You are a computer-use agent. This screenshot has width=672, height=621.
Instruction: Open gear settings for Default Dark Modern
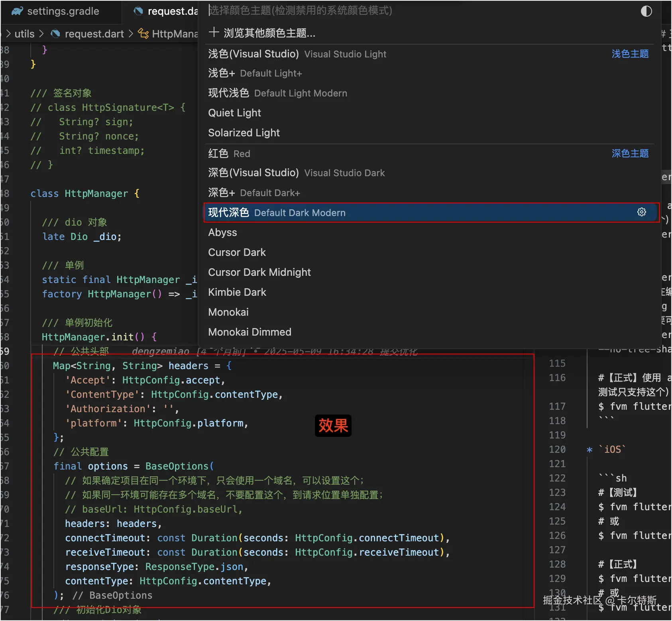click(x=641, y=212)
